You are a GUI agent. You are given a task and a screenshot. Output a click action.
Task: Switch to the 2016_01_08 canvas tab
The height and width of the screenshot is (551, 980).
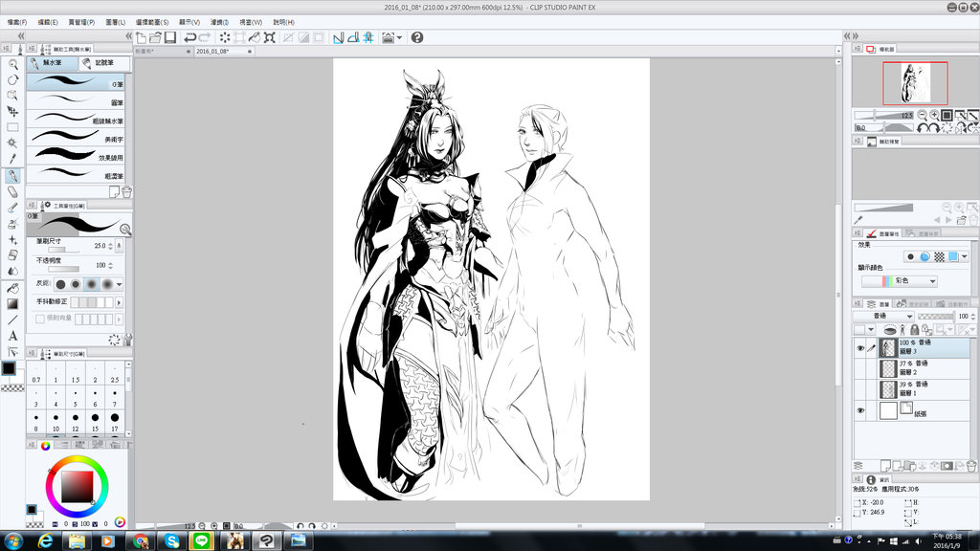224,52
